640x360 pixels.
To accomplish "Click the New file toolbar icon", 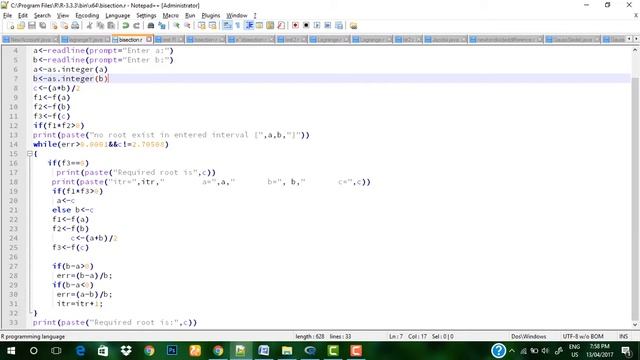I will pyautogui.click(x=11, y=26).
